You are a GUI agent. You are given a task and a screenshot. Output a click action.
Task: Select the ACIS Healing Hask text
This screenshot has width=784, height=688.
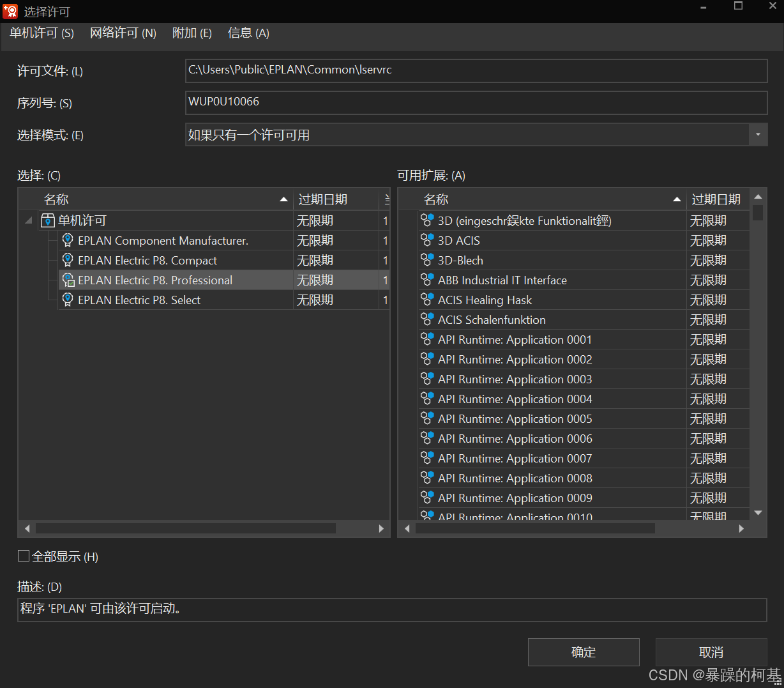[x=485, y=300]
